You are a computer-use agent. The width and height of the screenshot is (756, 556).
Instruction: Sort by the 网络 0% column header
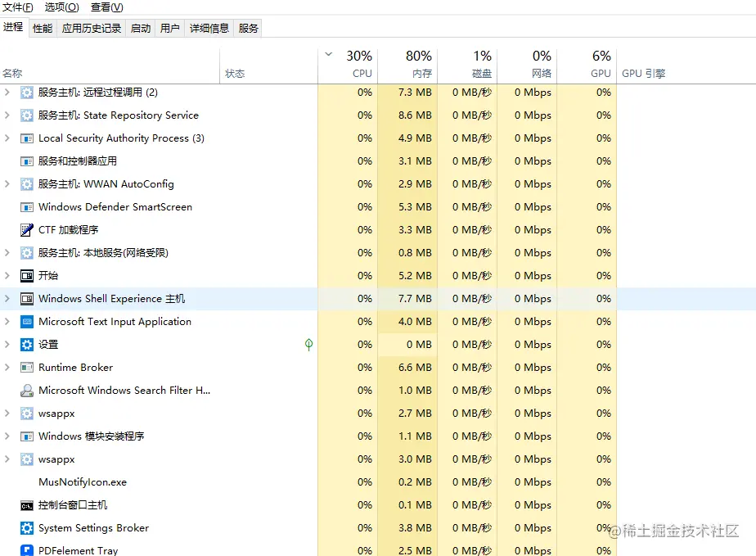coord(528,66)
